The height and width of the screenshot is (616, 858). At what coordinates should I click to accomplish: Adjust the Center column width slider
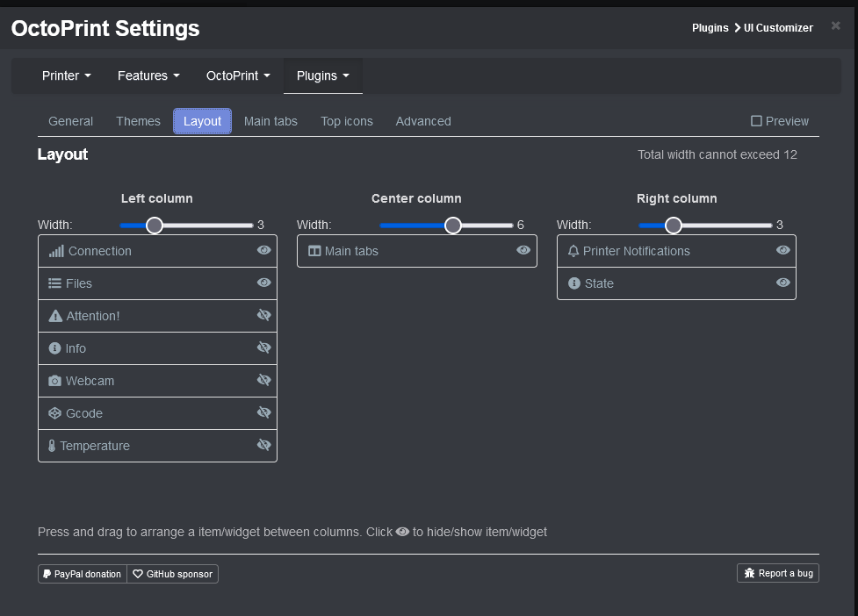pos(452,226)
